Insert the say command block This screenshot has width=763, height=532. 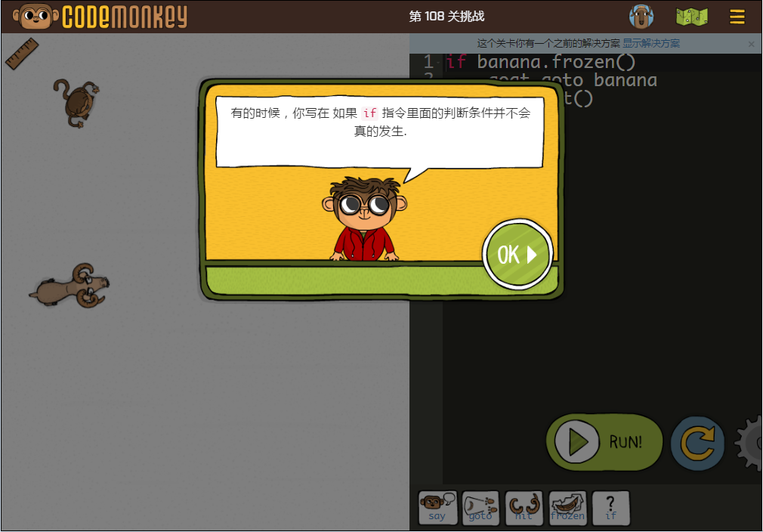[x=438, y=508]
